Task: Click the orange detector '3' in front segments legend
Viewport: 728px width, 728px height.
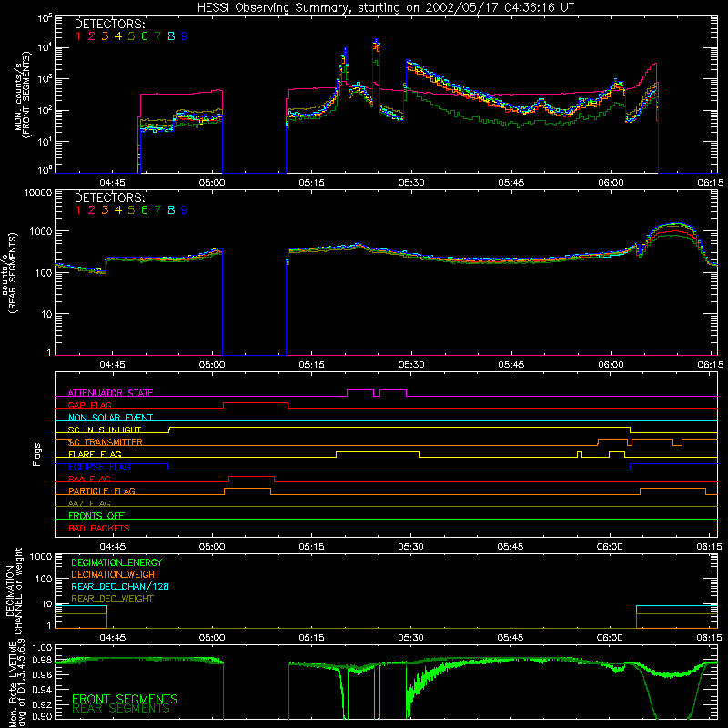Action: tap(105, 36)
